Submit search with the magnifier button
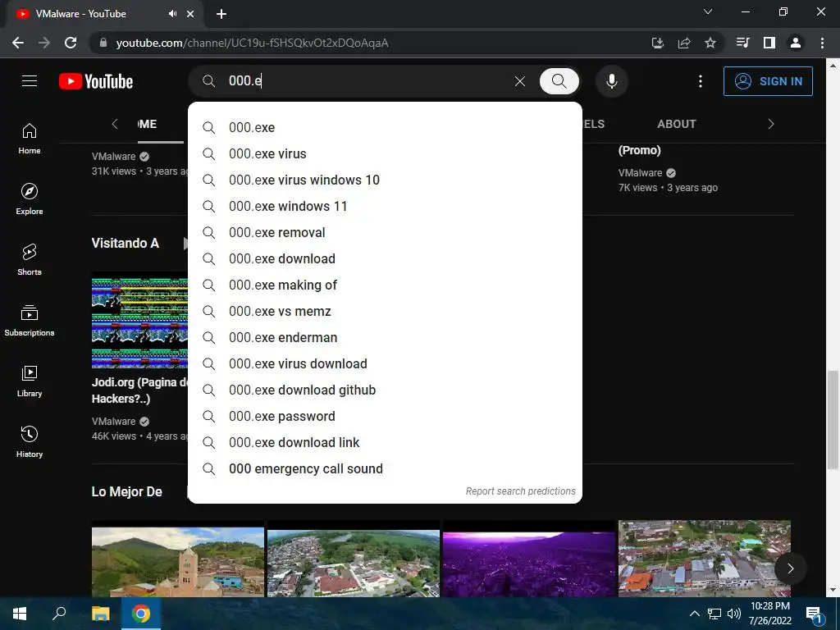Viewport: 840px width, 630px height. tap(559, 81)
